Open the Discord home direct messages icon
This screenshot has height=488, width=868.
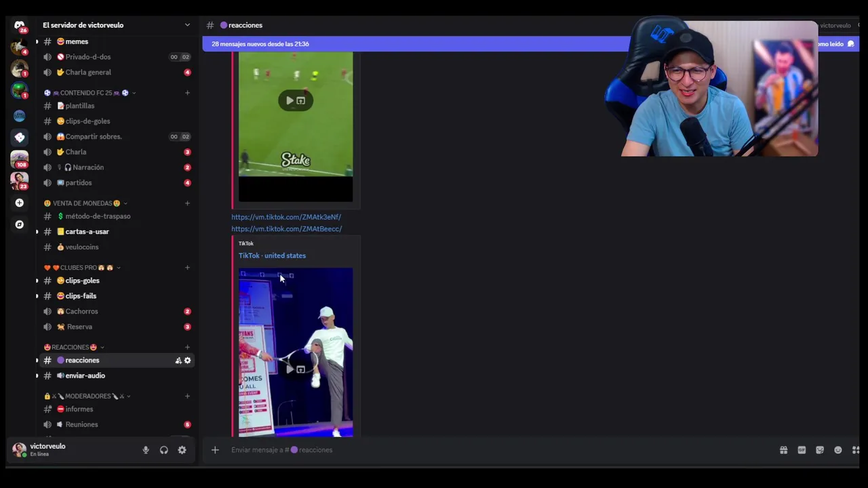pyautogui.click(x=19, y=25)
